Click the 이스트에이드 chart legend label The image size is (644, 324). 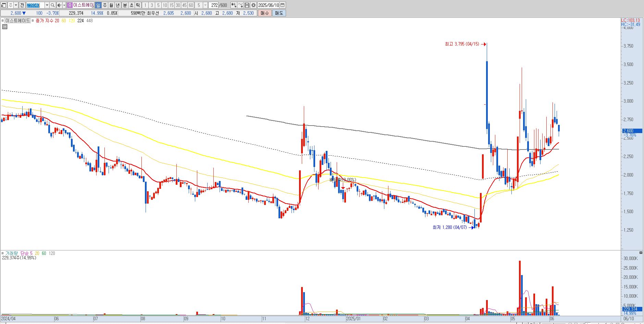[x=17, y=21]
